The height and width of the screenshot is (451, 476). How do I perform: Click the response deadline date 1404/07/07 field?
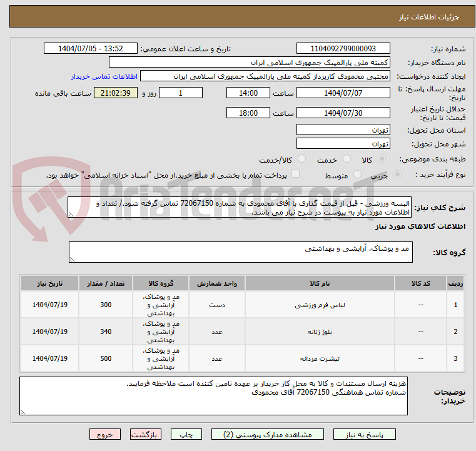343,93
